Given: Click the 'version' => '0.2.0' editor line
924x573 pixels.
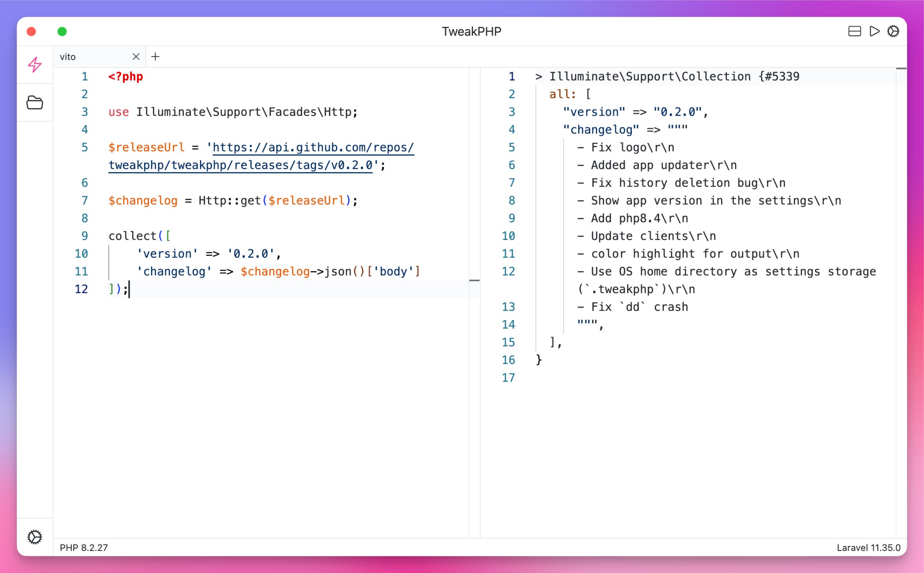Looking at the screenshot, I should click(x=209, y=254).
